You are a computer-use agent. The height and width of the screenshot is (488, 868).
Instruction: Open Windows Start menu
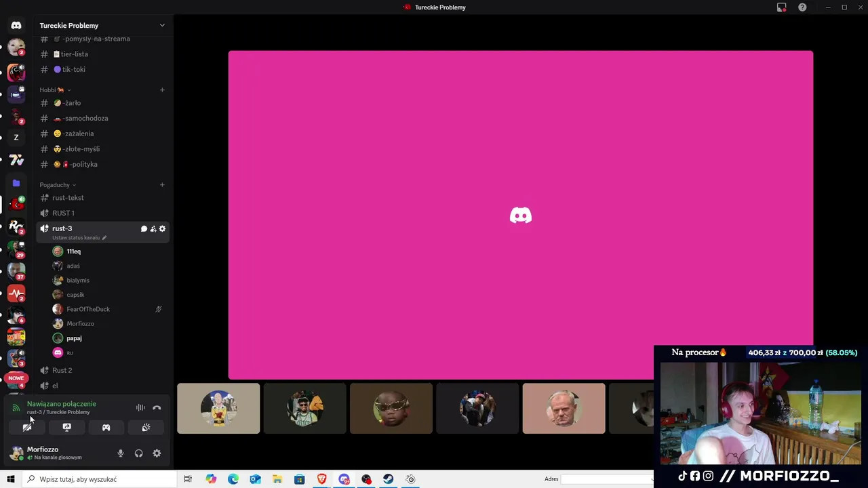(10, 479)
